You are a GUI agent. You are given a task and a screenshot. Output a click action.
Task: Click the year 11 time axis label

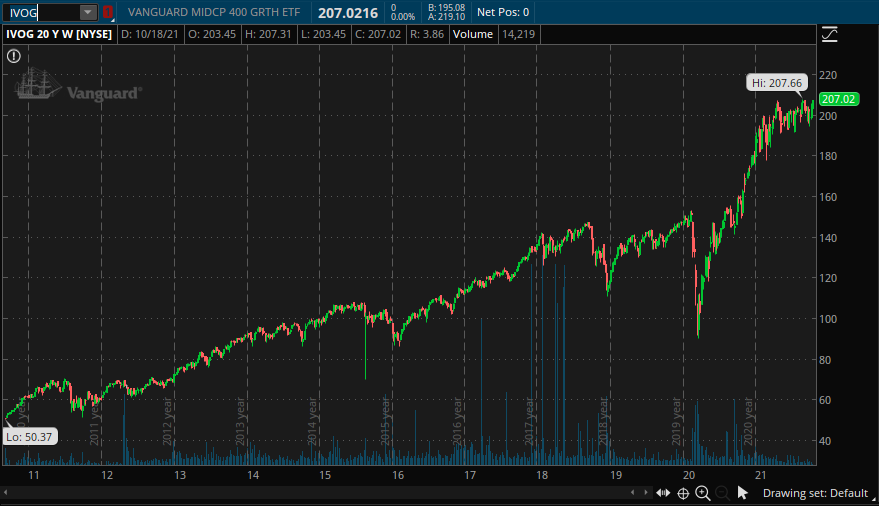pyautogui.click(x=34, y=475)
